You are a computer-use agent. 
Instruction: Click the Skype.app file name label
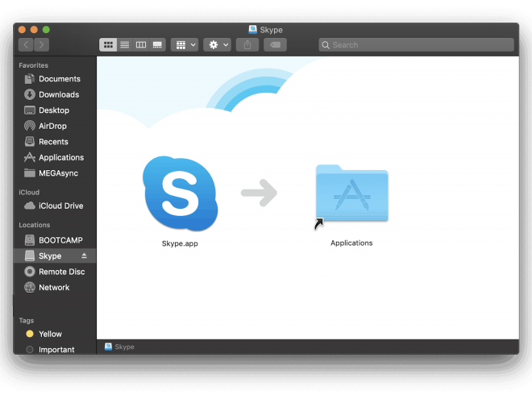[x=180, y=243]
